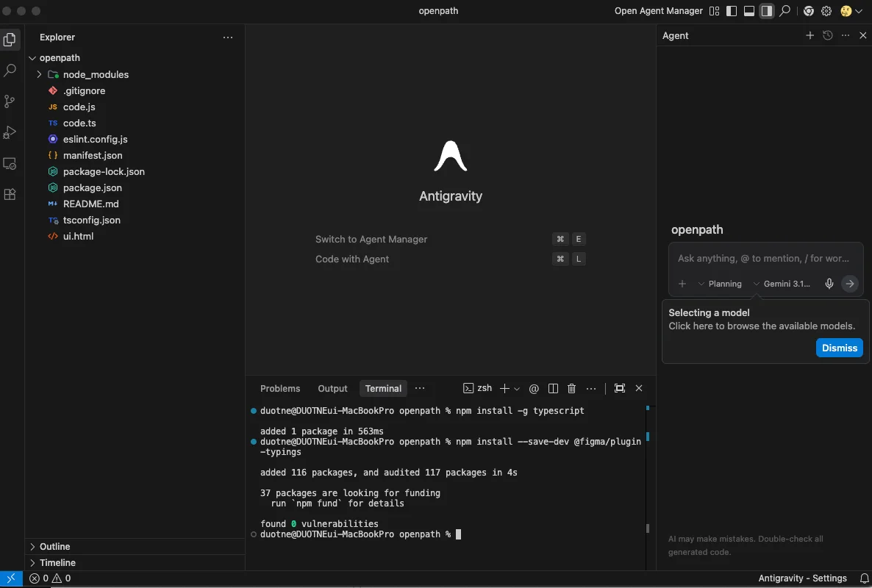Open the code.js file
The image size is (872, 588).
[79, 107]
